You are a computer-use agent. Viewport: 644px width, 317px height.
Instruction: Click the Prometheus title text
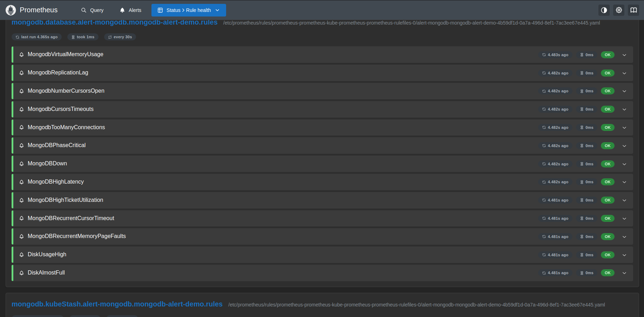(x=39, y=10)
